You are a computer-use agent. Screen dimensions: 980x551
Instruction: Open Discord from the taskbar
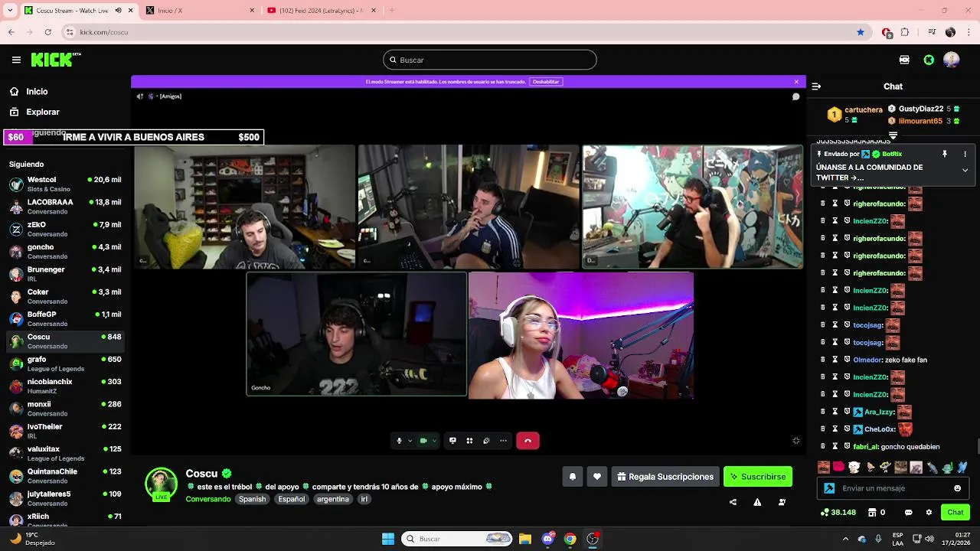pos(547,539)
